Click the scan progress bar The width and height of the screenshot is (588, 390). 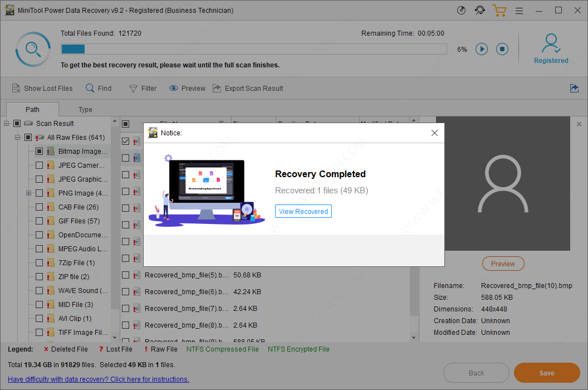tap(254, 49)
